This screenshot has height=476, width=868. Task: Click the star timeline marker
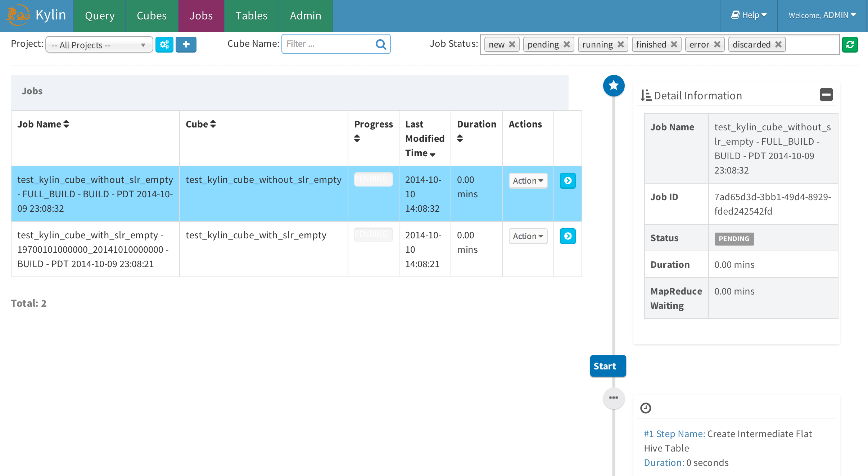pos(614,86)
